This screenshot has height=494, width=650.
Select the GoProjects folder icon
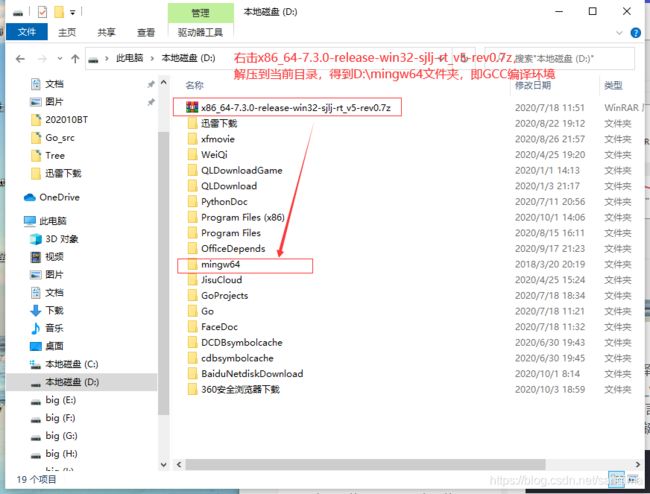pos(192,295)
